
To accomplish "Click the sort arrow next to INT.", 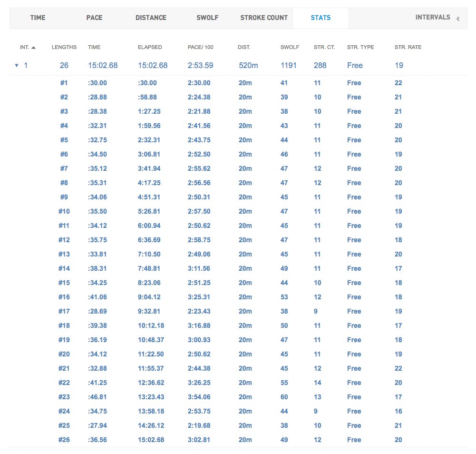I will (x=33, y=48).
